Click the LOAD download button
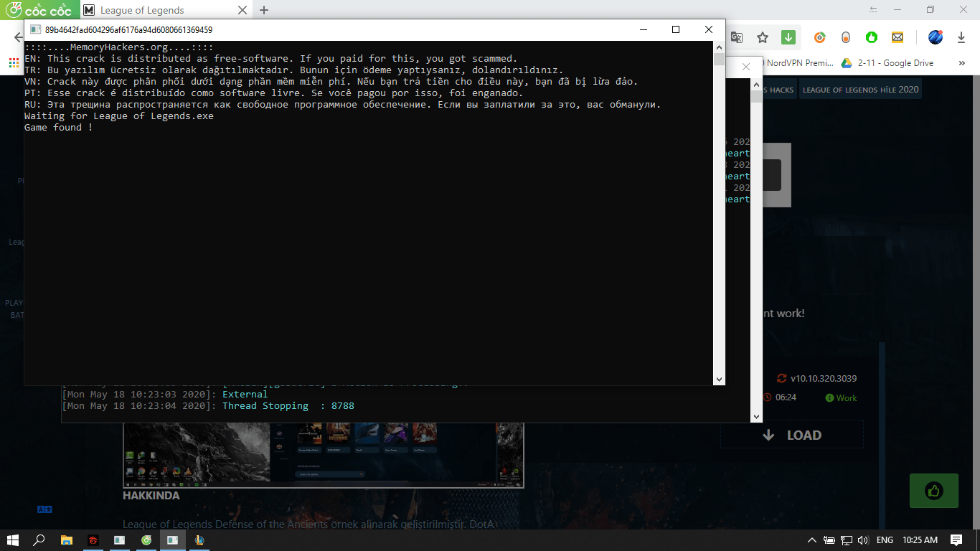This screenshot has height=551, width=980. (x=792, y=435)
